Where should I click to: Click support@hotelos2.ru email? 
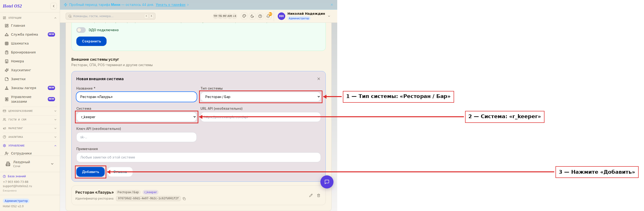coord(18,186)
